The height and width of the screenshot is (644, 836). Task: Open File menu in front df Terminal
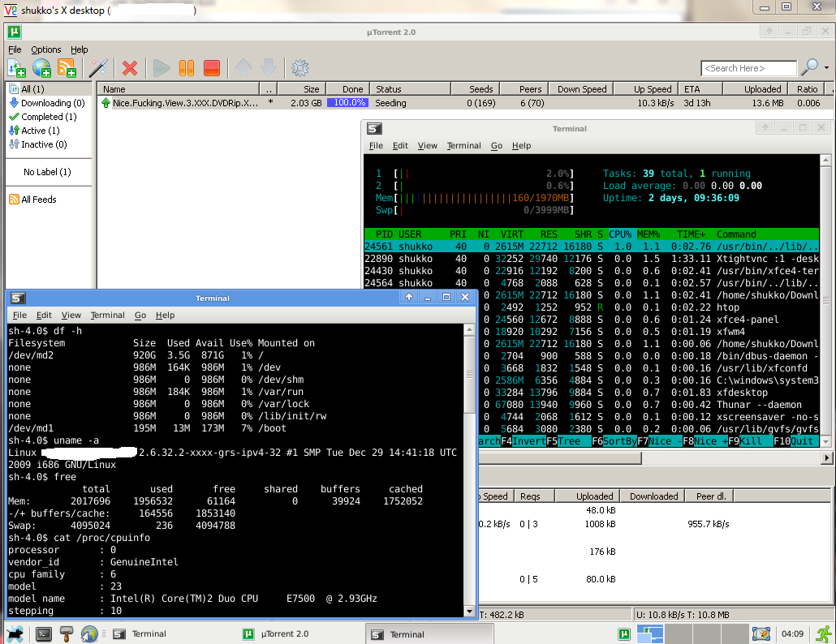tap(19, 315)
